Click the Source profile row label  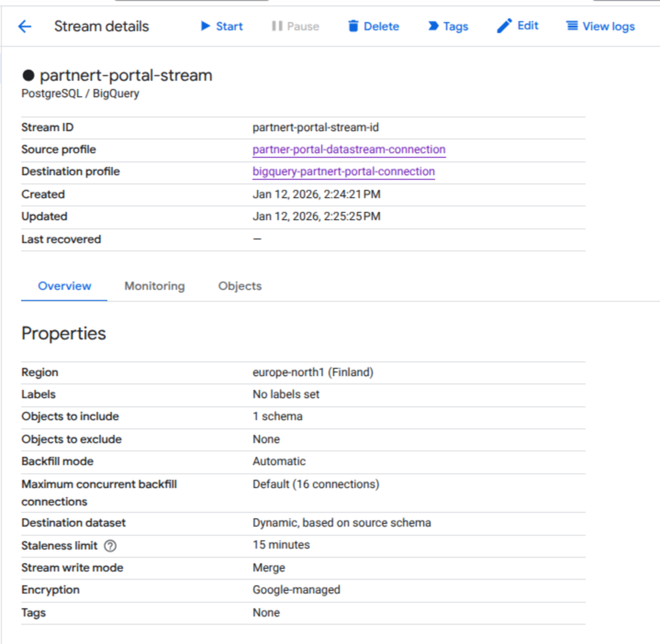coord(59,150)
